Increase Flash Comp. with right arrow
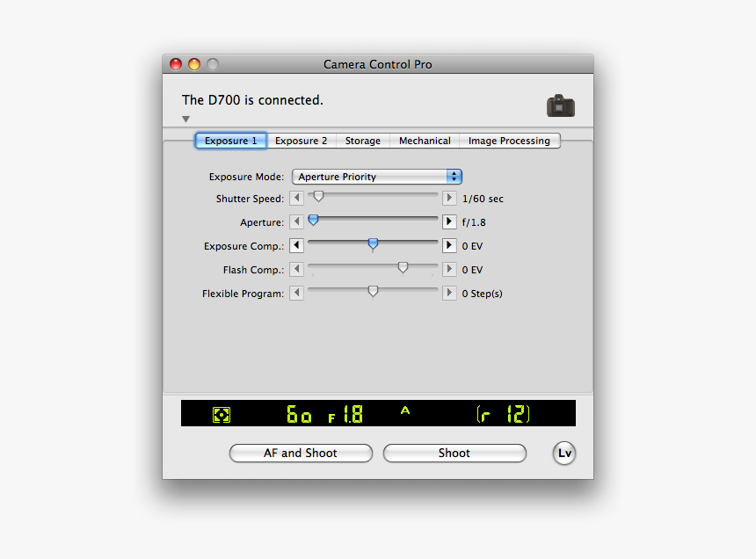Screen dimensions: 756x559 [449, 269]
